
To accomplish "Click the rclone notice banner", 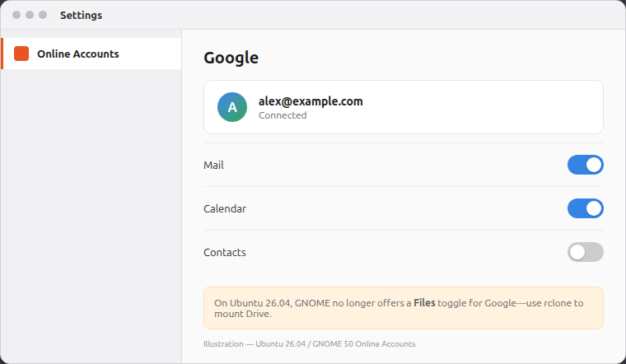I will (x=404, y=308).
